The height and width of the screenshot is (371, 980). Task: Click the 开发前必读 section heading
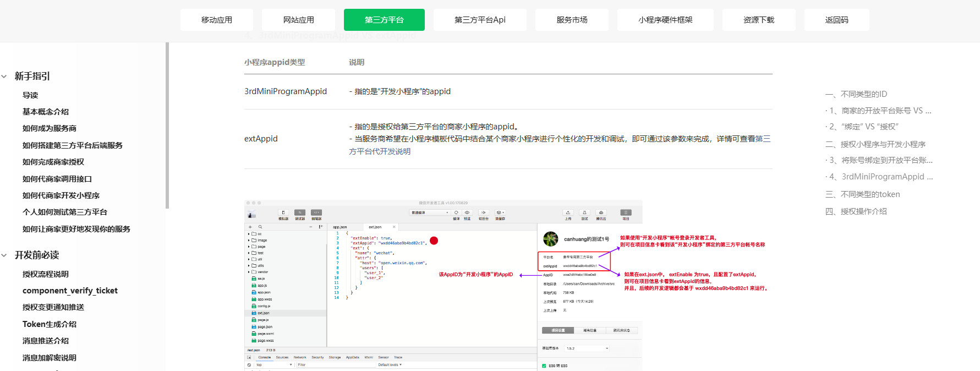(x=37, y=255)
